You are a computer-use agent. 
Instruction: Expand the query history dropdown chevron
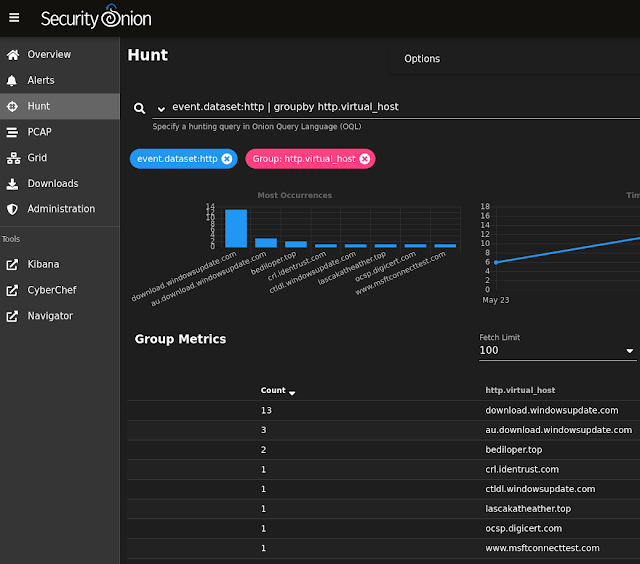161,109
